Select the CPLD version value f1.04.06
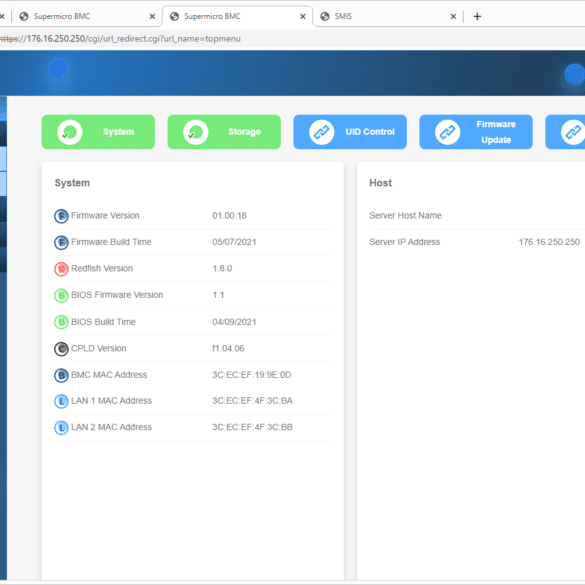The width and height of the screenshot is (585, 585). click(x=228, y=348)
